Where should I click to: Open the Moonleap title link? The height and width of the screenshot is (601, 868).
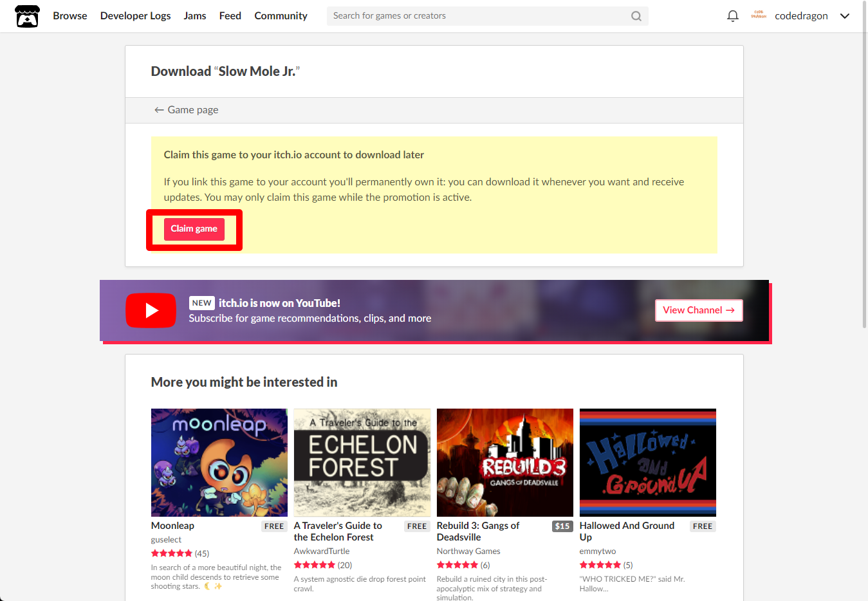[172, 526]
